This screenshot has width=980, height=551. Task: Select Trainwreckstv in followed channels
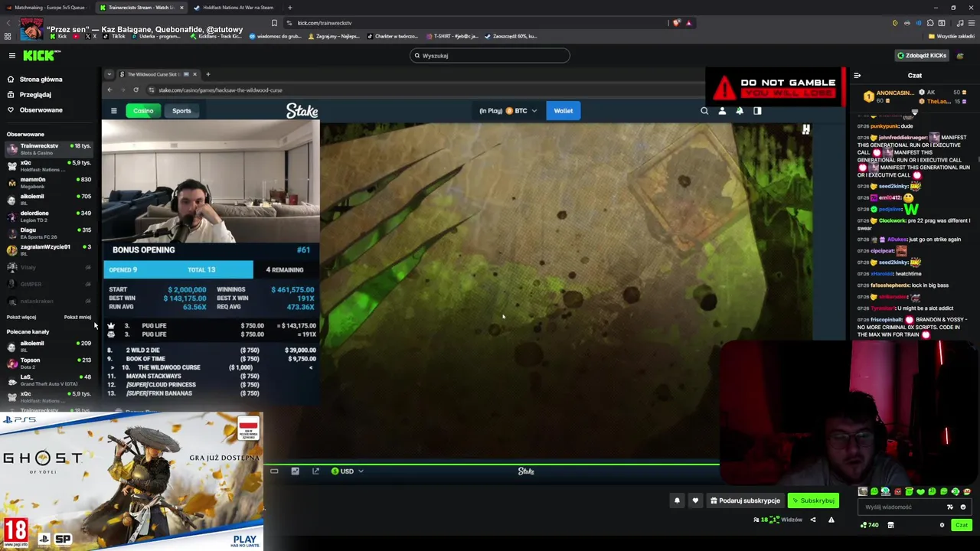tap(48, 148)
